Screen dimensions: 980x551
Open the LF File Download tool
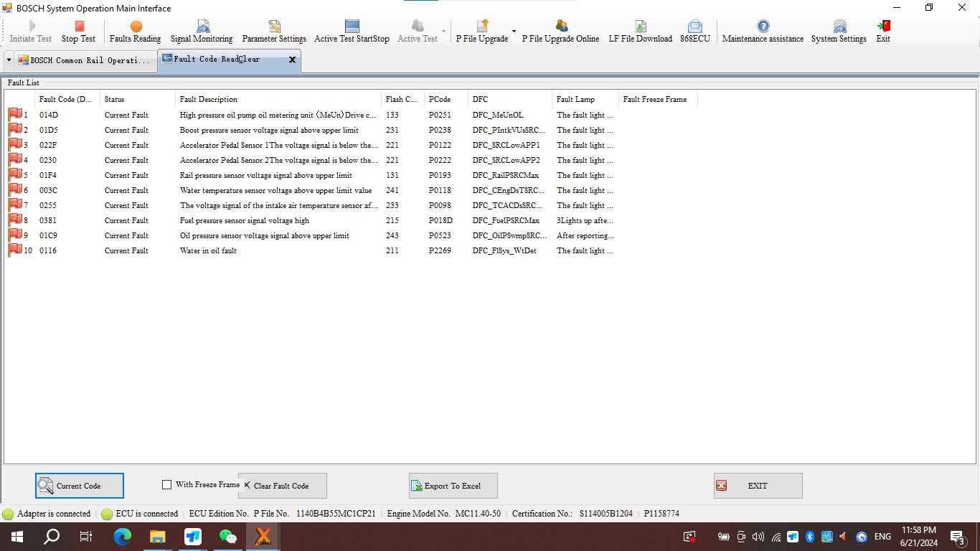pos(640,32)
